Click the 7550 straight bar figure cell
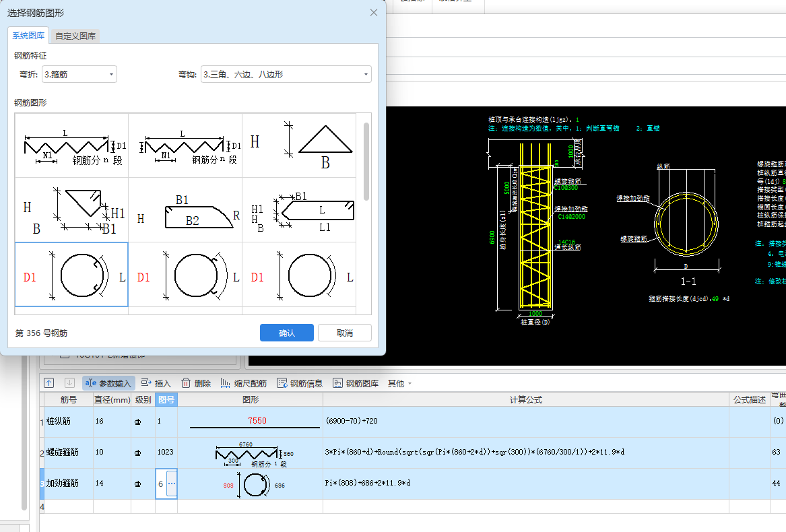This screenshot has width=786, height=532. [250, 421]
